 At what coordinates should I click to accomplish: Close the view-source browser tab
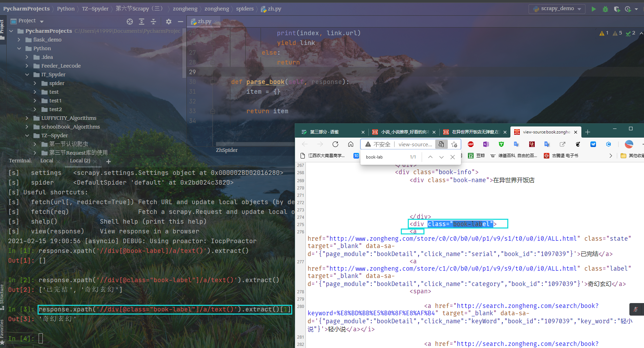tap(575, 132)
